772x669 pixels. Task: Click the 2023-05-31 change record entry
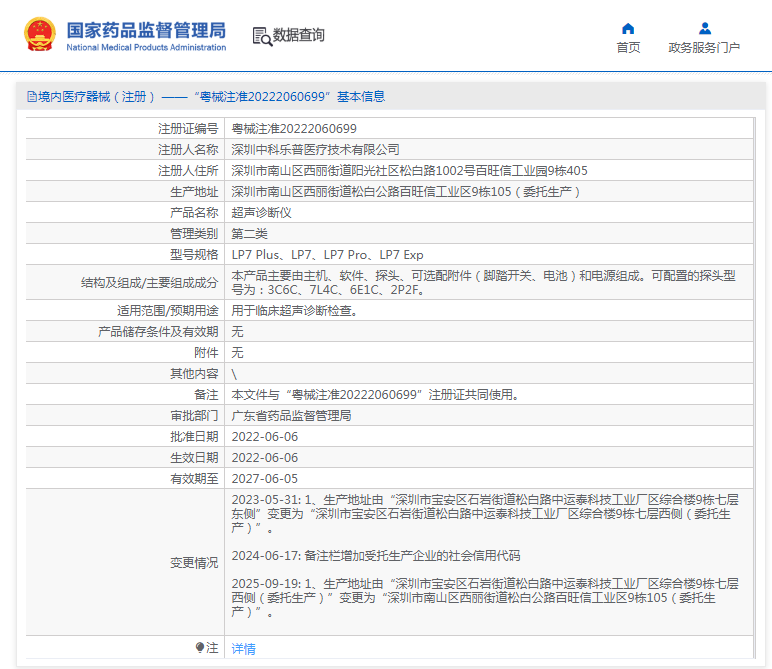click(485, 514)
